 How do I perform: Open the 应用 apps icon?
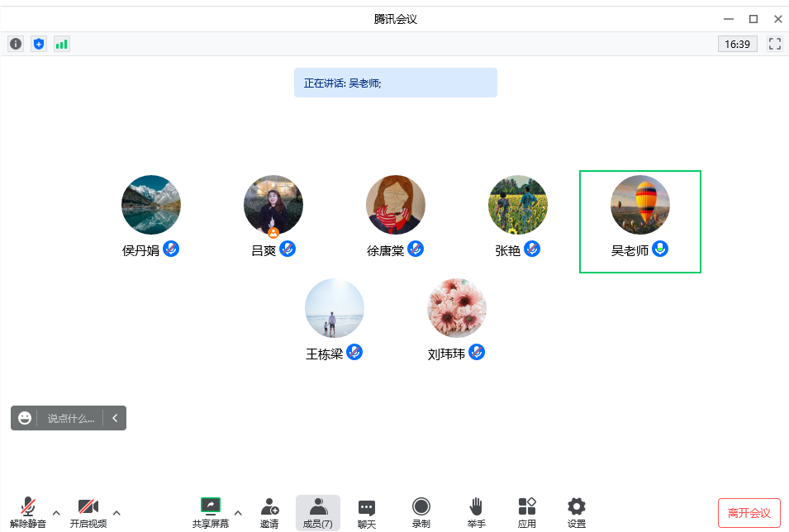pyautogui.click(x=526, y=512)
